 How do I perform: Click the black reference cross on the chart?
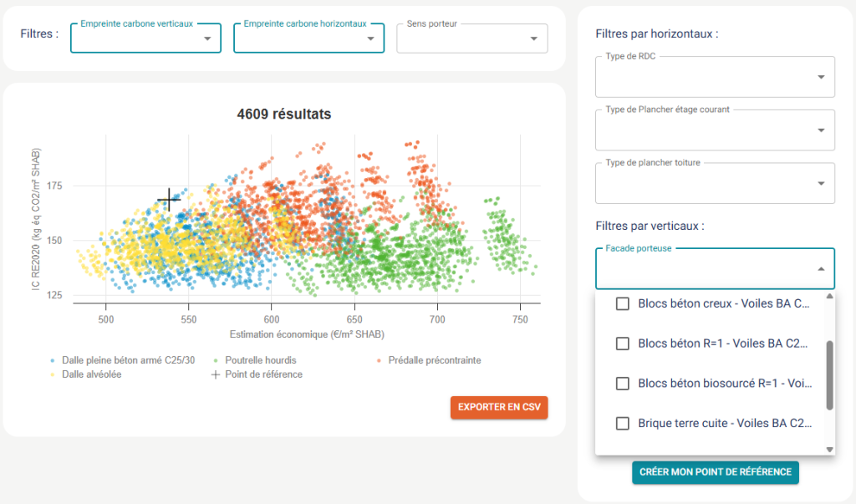click(169, 200)
